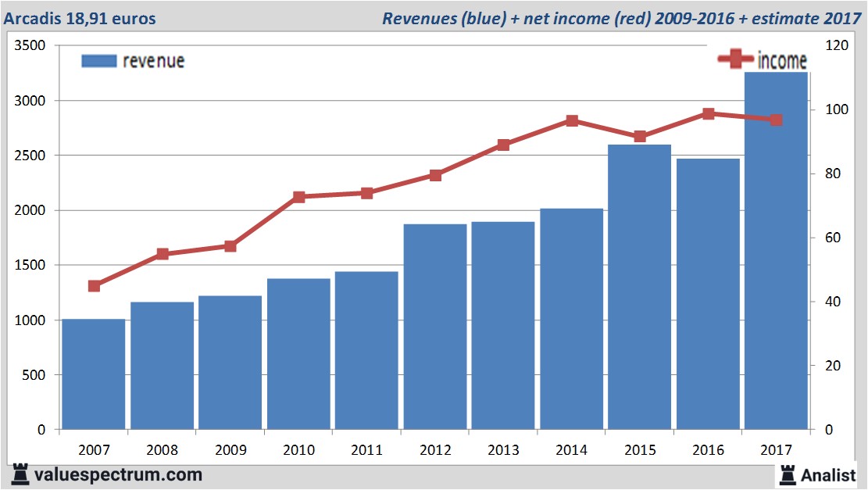Image resolution: width=868 pixels, height=490 pixels.
Task: Select the 2007 revenue bar
Action: pyautogui.click(x=94, y=375)
